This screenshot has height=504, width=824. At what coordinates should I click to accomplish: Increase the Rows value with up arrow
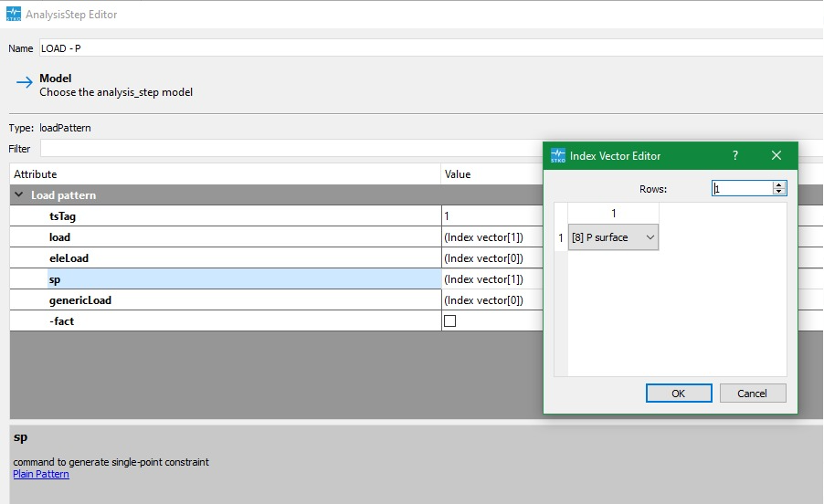coord(779,184)
